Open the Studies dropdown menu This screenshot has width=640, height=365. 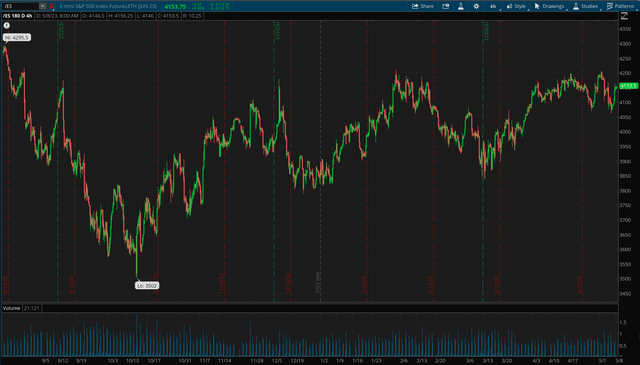pos(586,6)
